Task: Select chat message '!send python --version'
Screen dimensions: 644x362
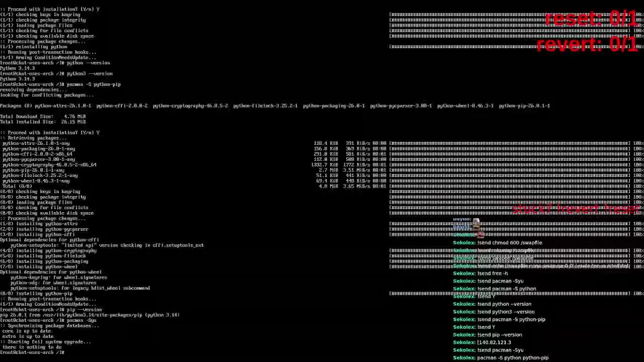Action: click(x=492, y=304)
